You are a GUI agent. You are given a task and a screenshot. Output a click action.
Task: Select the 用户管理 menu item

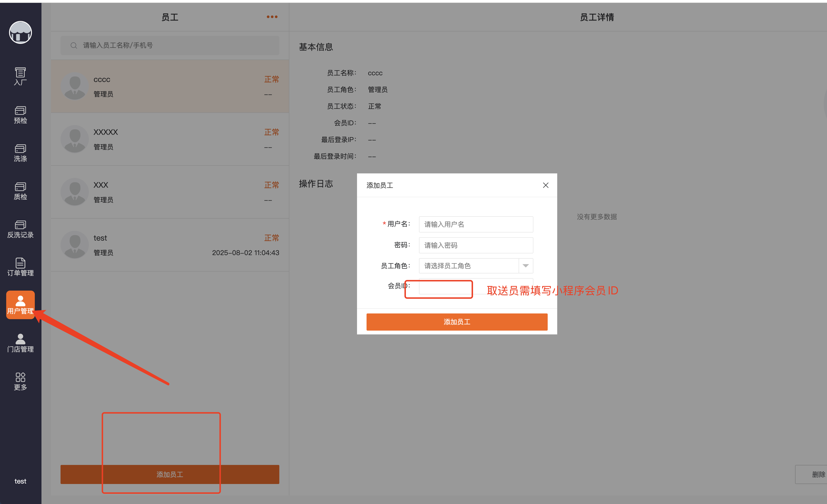pos(20,305)
